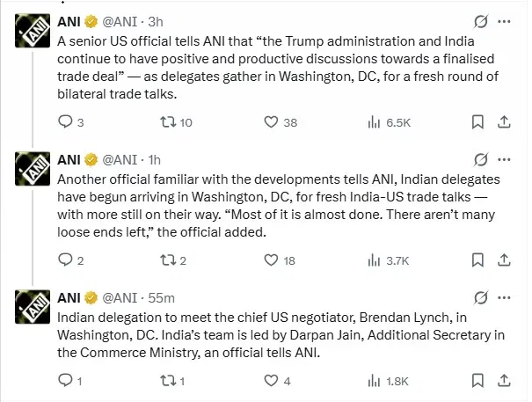Open more options on 55m tweet
Screen dimensions: 532x402
coord(505,297)
